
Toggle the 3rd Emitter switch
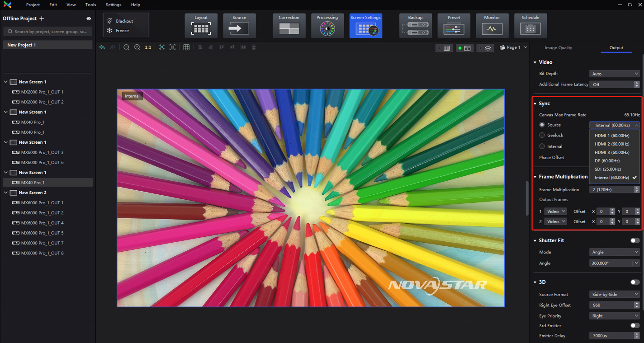(x=635, y=325)
